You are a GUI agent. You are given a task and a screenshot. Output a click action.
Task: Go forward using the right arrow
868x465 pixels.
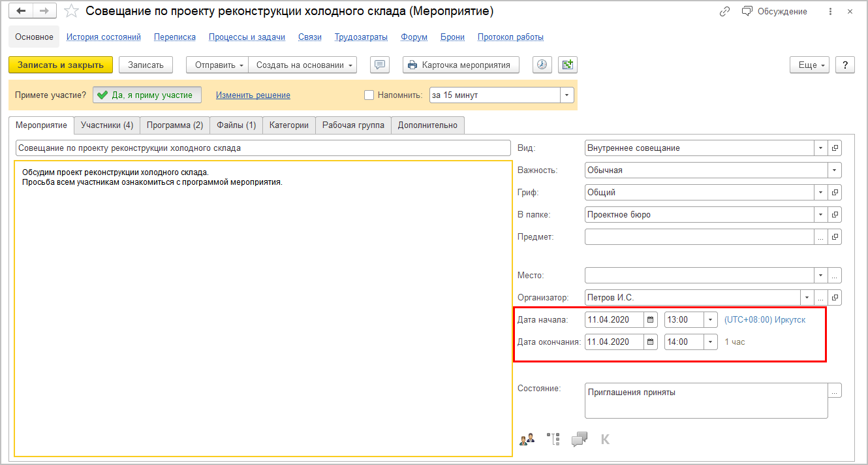point(44,11)
